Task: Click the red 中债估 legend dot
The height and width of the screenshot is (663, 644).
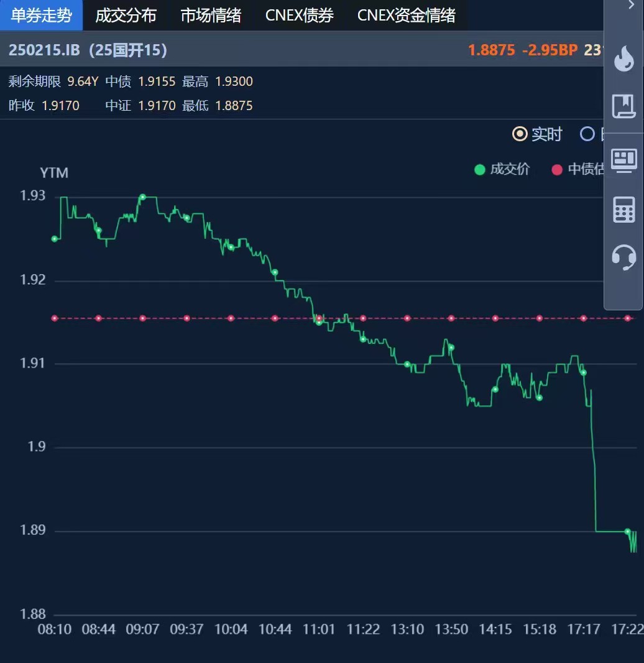Action: 557,170
